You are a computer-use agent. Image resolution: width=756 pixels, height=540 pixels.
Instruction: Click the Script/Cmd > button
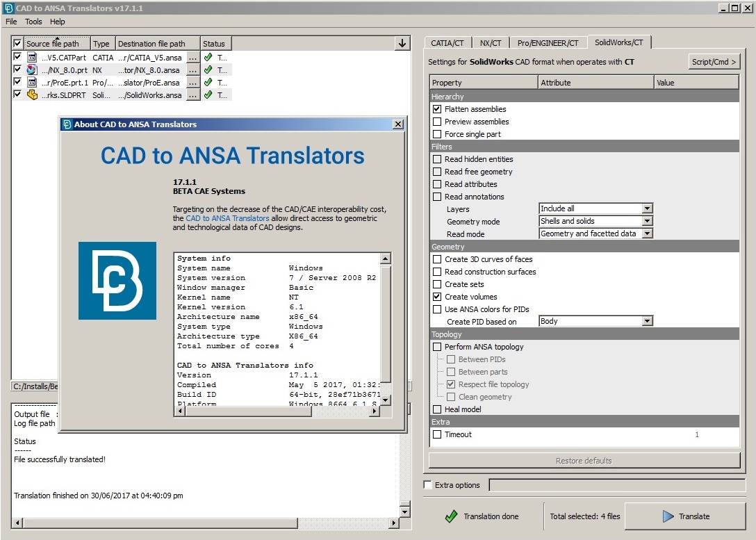(714, 62)
